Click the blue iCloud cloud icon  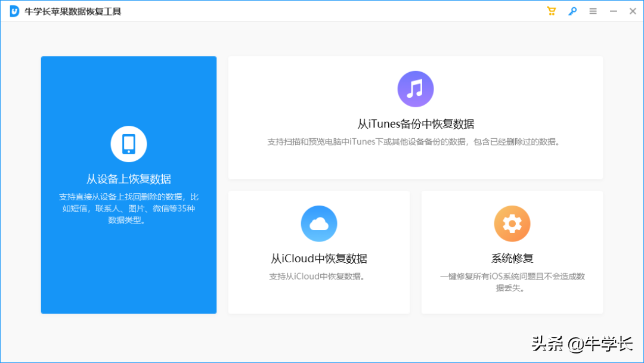[318, 224]
